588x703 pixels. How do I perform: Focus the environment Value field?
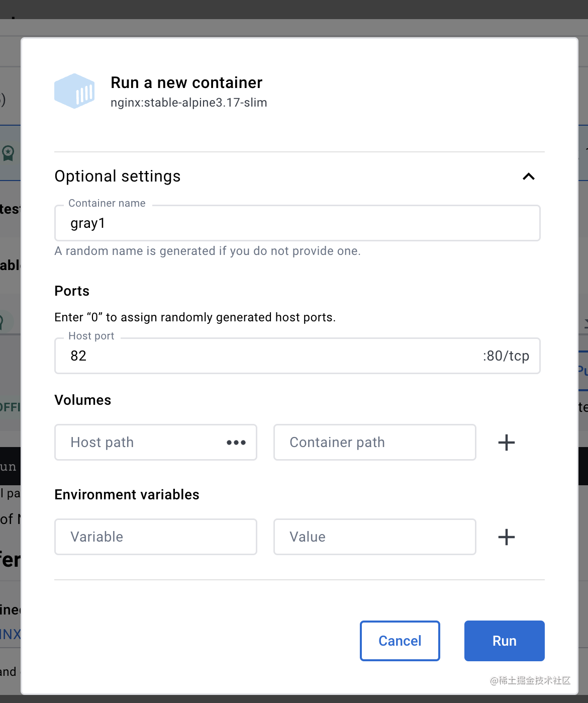tap(374, 537)
